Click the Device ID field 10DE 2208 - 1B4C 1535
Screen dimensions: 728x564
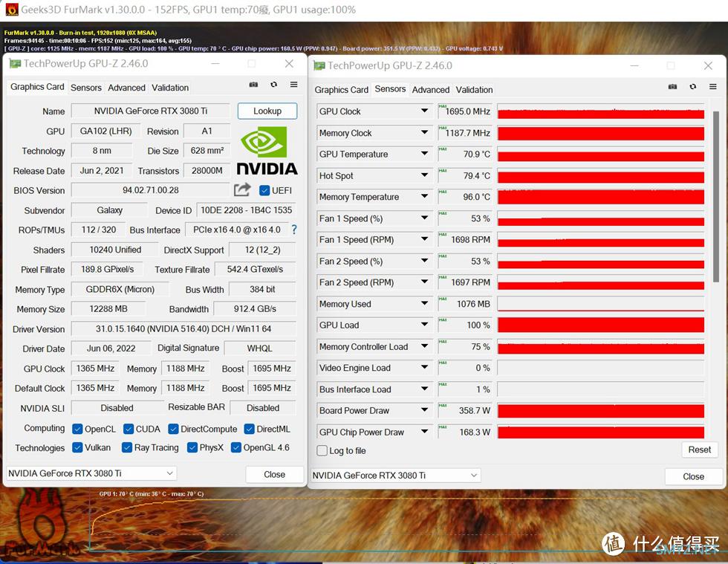click(x=246, y=210)
